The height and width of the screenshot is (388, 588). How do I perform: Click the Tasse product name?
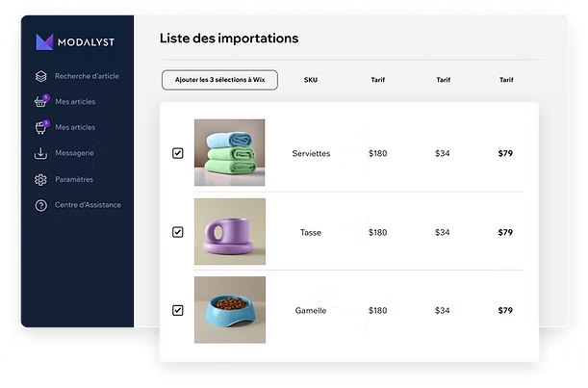tap(311, 233)
